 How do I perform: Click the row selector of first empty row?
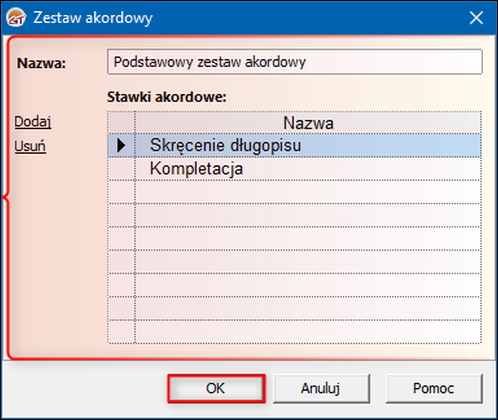(x=121, y=192)
